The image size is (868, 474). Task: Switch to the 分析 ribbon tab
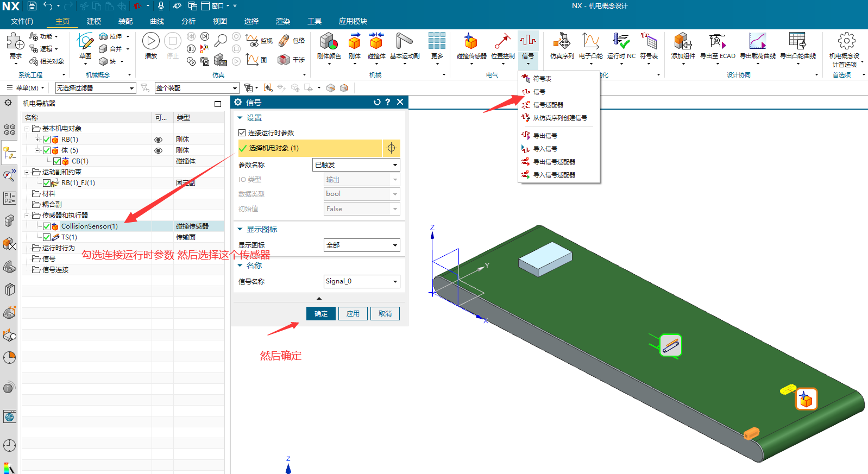(x=188, y=21)
